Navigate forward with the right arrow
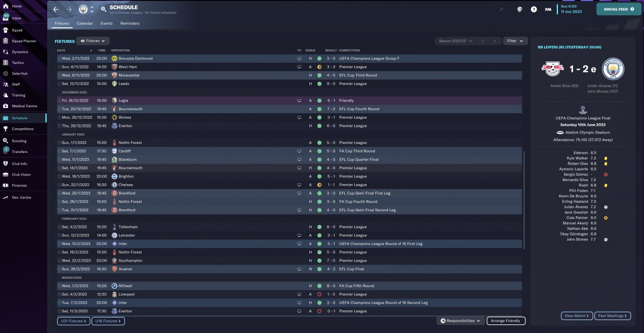644x333 pixels. click(69, 9)
